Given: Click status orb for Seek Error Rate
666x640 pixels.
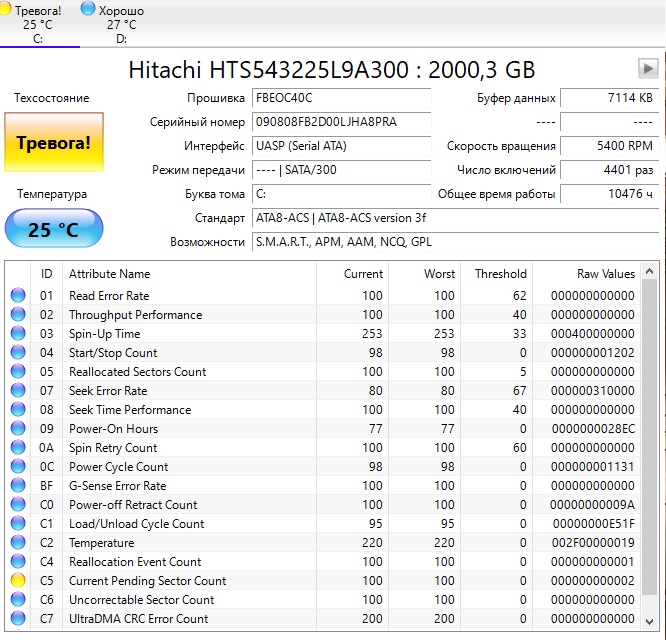Looking at the screenshot, I should click(18, 390).
